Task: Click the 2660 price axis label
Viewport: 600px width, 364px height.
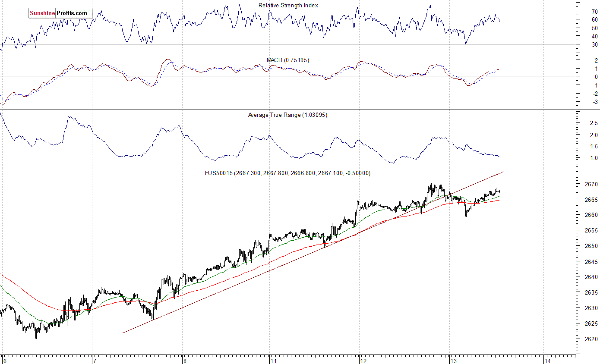Action: pos(591,215)
